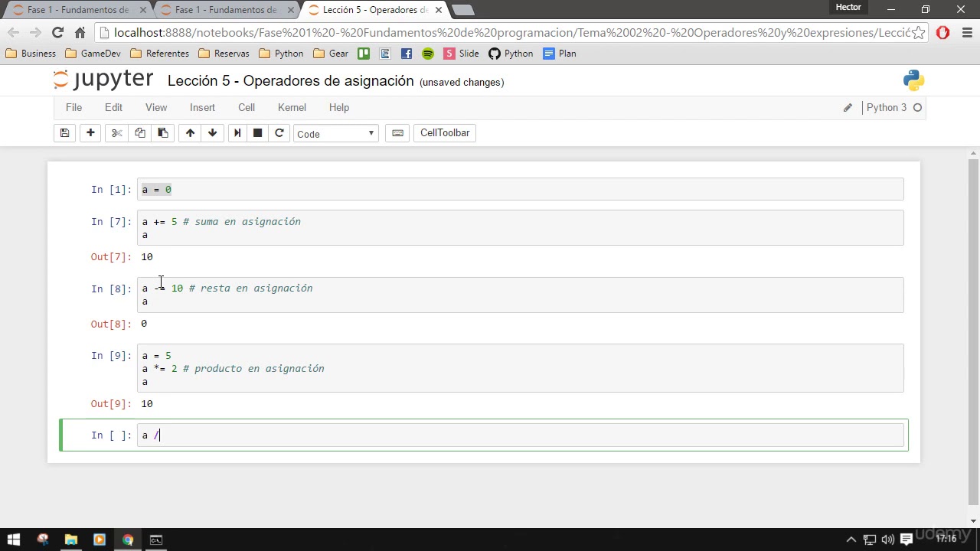Open the Business bookmarks folder
This screenshot has width=980, height=551.
pos(30,54)
